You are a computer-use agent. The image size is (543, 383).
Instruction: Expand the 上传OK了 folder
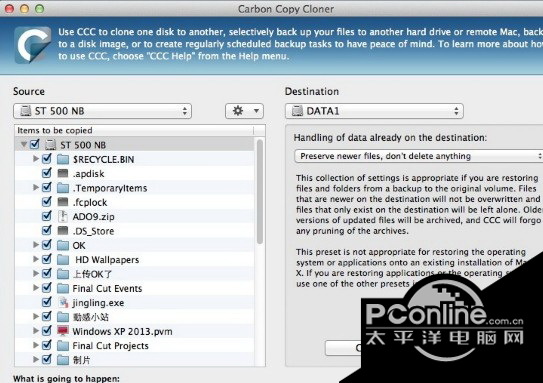pyautogui.click(x=35, y=274)
